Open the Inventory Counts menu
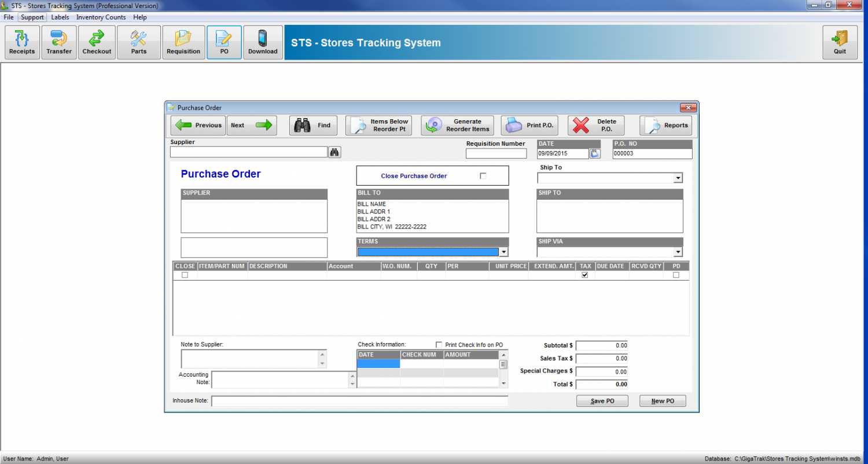 (x=101, y=17)
